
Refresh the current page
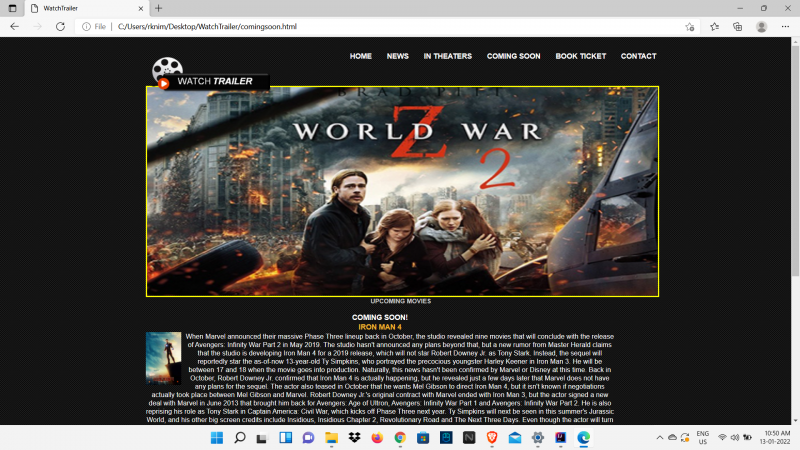(60, 27)
